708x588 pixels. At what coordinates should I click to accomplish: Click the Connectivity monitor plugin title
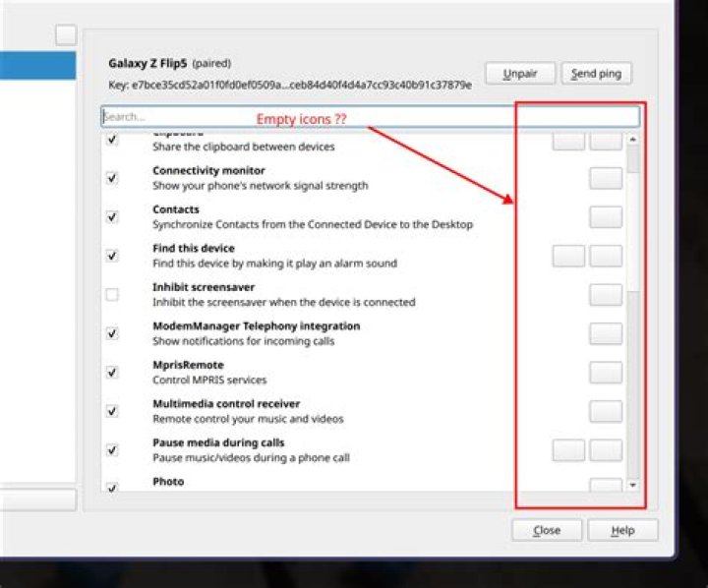[208, 171]
